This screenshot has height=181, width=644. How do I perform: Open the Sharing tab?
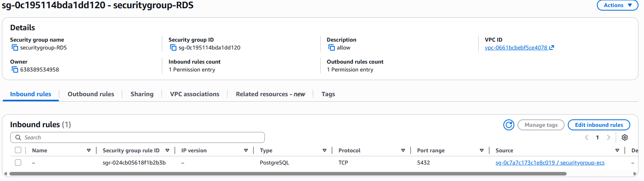pyautogui.click(x=142, y=94)
